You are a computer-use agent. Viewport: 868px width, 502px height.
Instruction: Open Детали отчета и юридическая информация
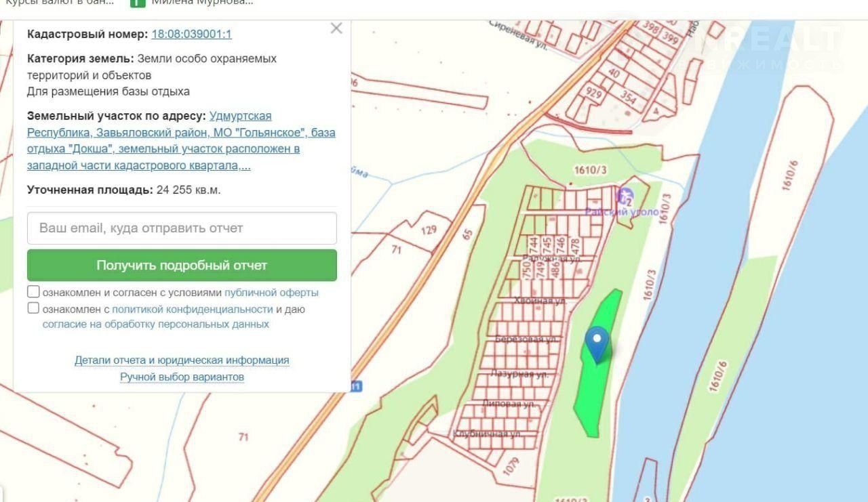(182, 360)
